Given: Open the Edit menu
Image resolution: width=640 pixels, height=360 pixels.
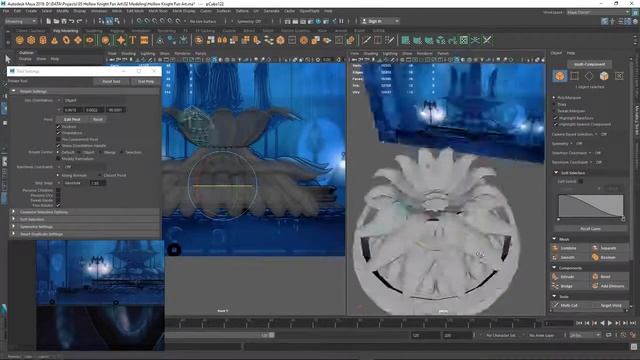Looking at the screenshot, I should tap(17, 11).
